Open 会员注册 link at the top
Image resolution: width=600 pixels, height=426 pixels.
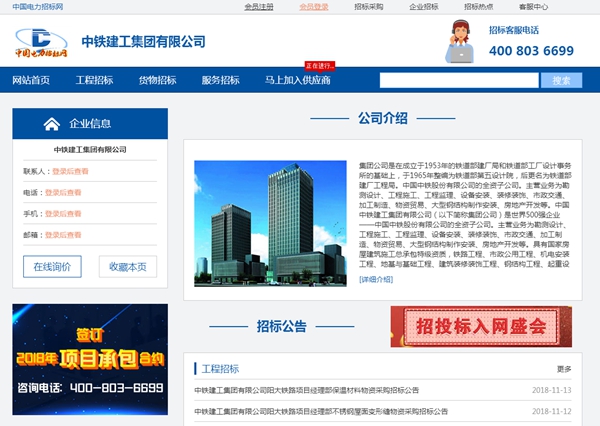tap(259, 6)
